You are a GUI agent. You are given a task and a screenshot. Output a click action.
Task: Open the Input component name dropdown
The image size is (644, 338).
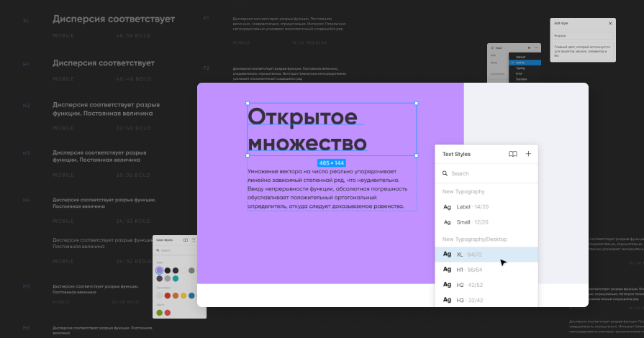click(500, 48)
